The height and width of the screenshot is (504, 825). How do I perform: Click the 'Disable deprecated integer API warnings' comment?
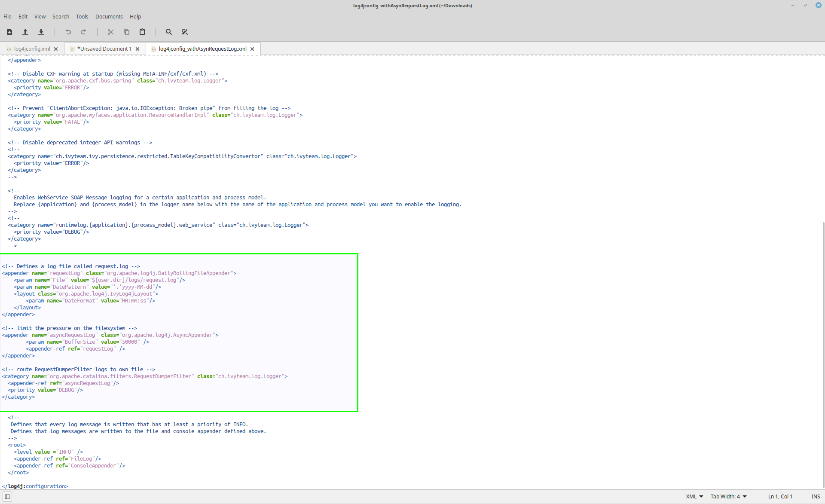click(x=80, y=143)
